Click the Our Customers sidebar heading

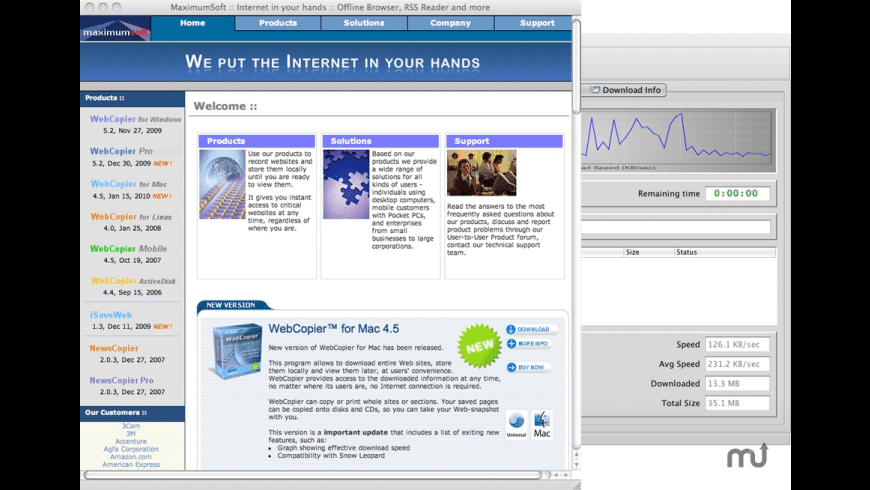[115, 413]
